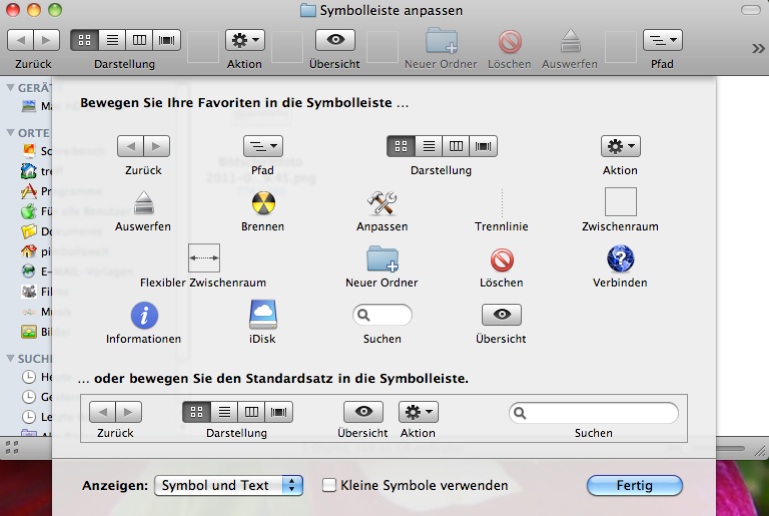Viewport: 769px width, 516px height.
Task: Click the Pfad dropdown in the palette
Action: 263,146
